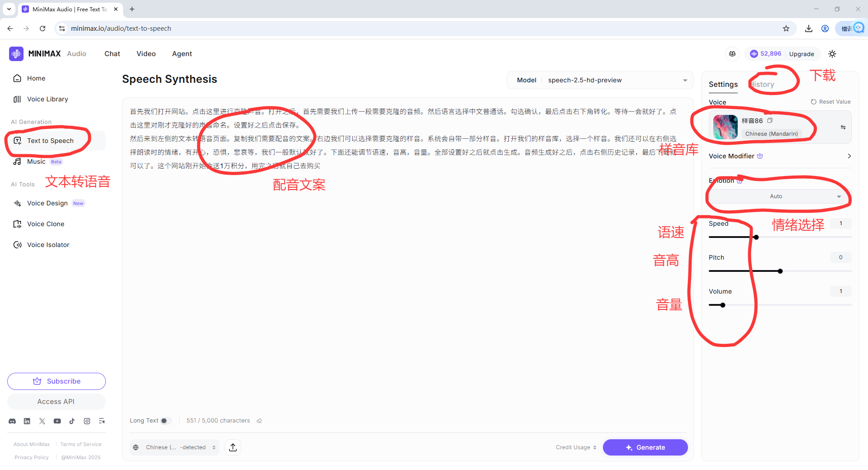Open the Voice Clone page in sidebar
The height and width of the screenshot is (470, 868).
[x=46, y=224]
